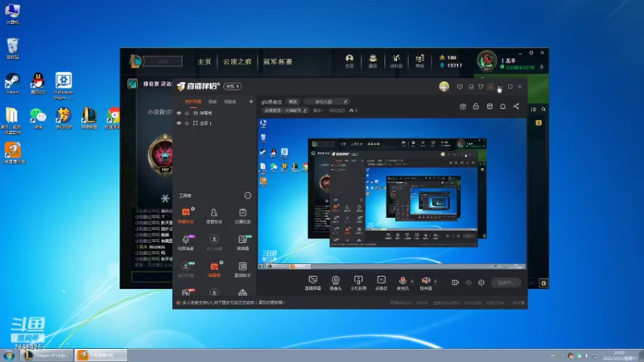Image resolution: width=644 pixels, height=362 pixels.
Task: Switch to League of Legends taskbar item
Action: tap(47, 355)
